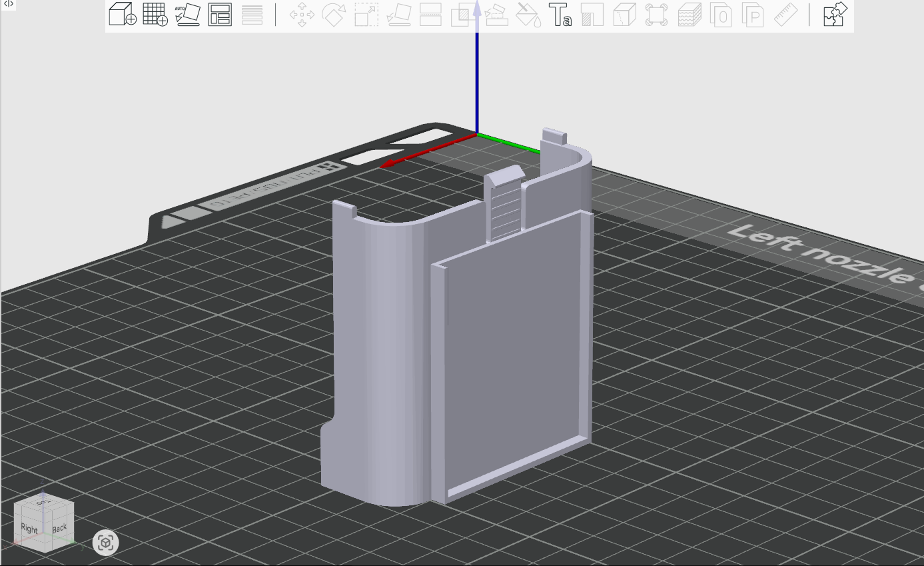
Task: Click the Add object cube icon
Action: (x=123, y=15)
